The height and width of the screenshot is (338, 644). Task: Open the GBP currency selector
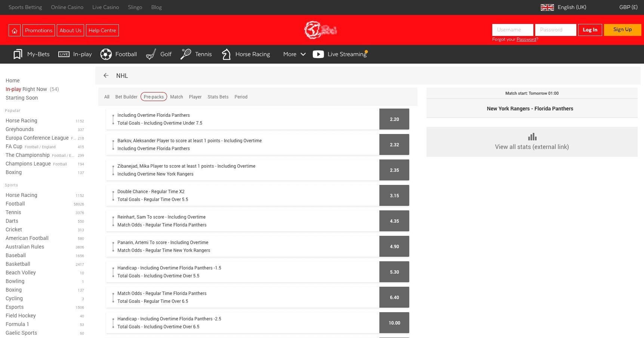tap(628, 7)
